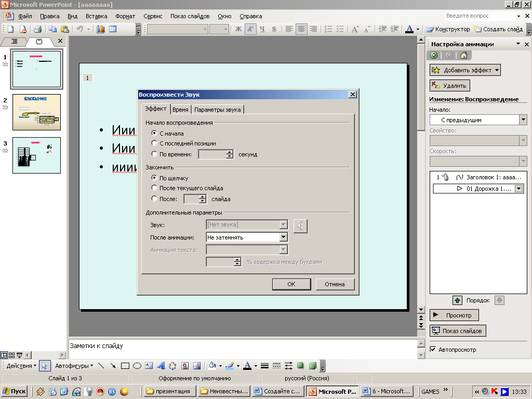Click the Print icon in toolbar

point(37,29)
